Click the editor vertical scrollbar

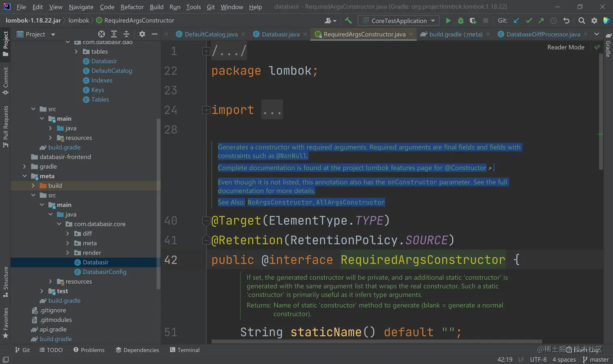tap(601, 111)
